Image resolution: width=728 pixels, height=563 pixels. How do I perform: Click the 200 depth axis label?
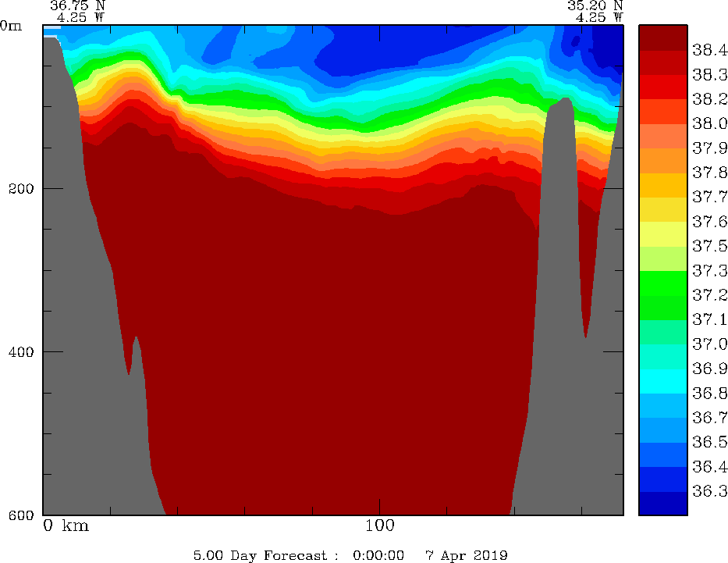[21, 189]
